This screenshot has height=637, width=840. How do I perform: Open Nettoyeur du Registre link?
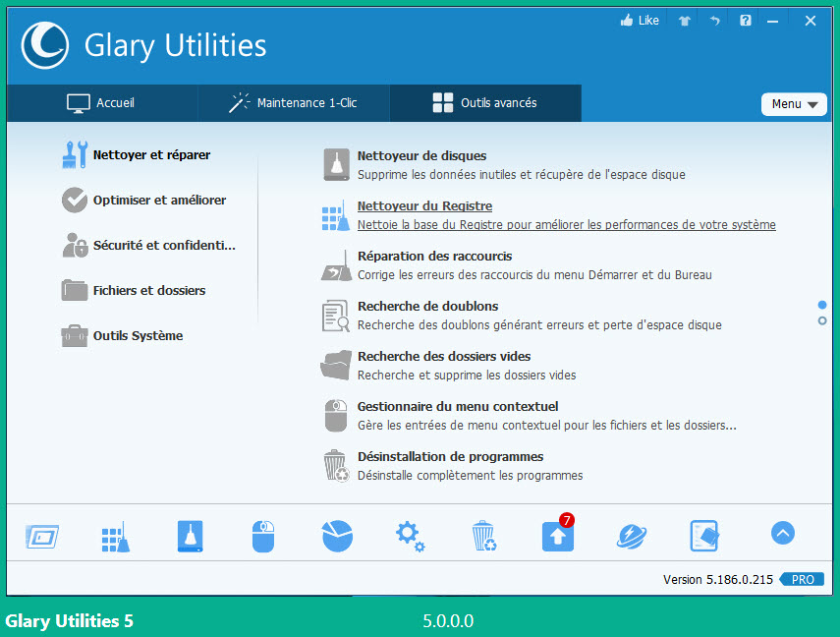coord(424,205)
